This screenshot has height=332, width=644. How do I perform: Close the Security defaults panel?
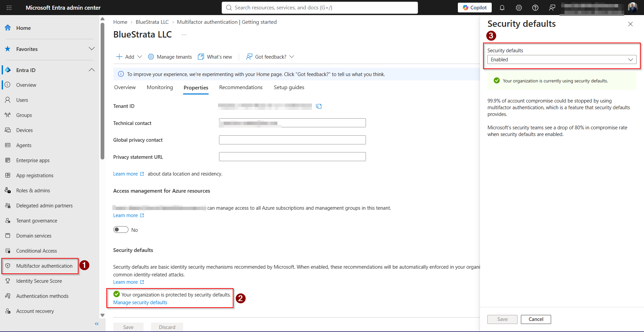click(x=630, y=24)
